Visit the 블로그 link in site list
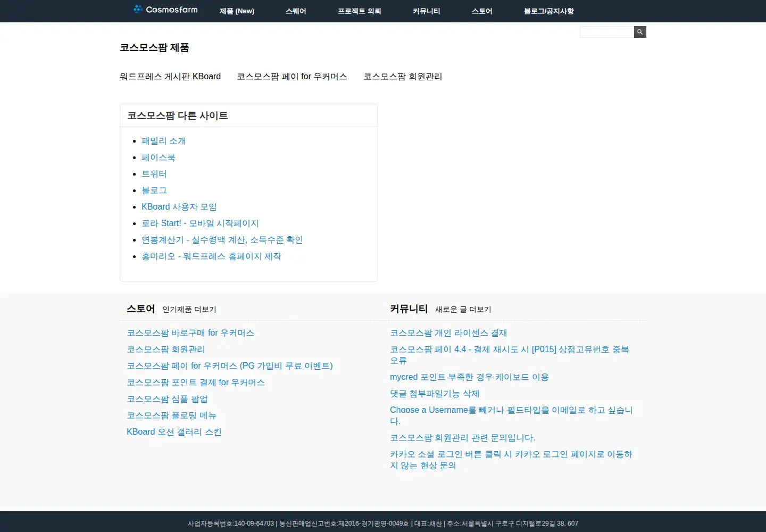 154,190
